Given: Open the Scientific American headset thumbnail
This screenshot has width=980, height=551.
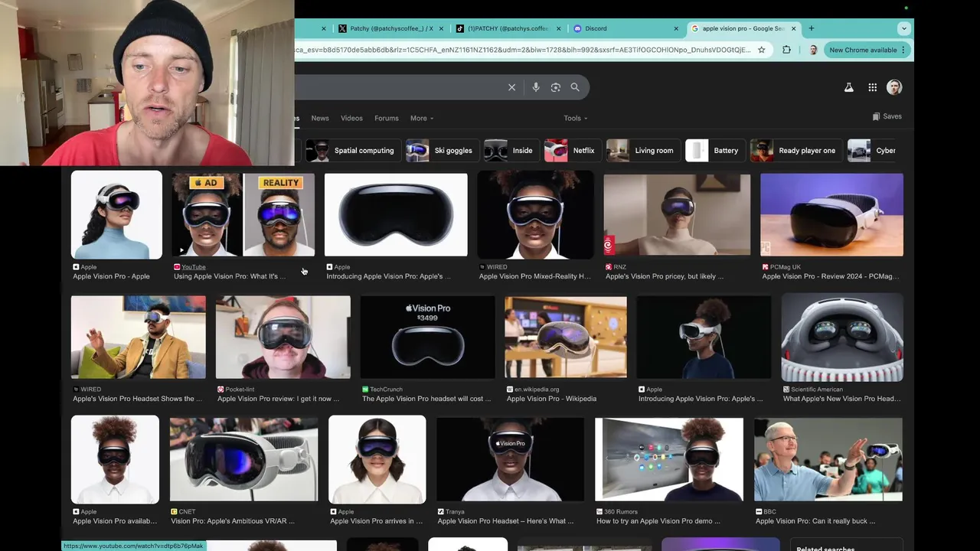Looking at the screenshot, I should (842, 337).
